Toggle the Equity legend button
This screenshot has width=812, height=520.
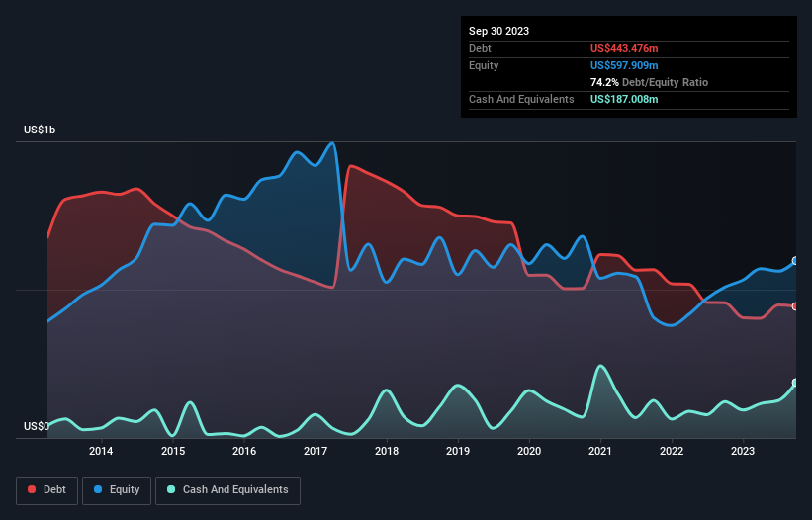coord(117,490)
